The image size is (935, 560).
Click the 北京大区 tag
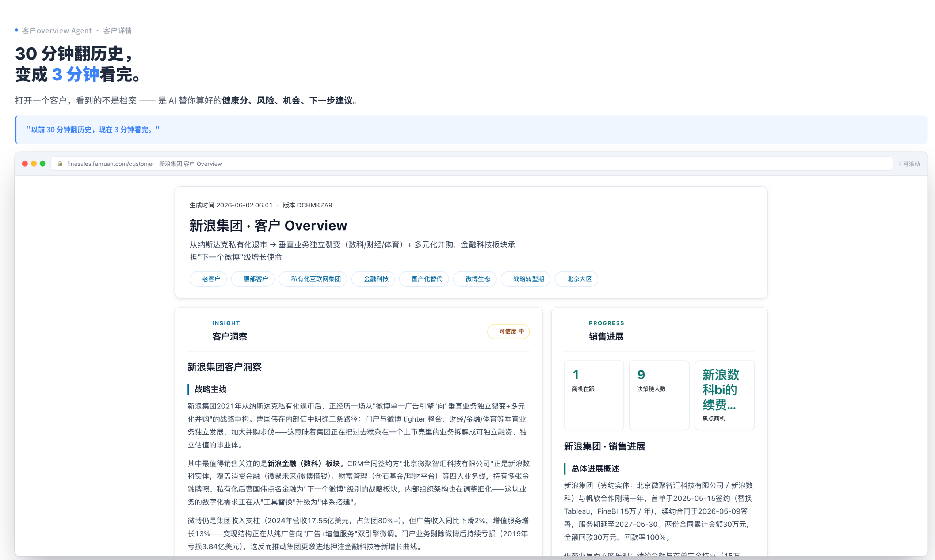point(576,279)
